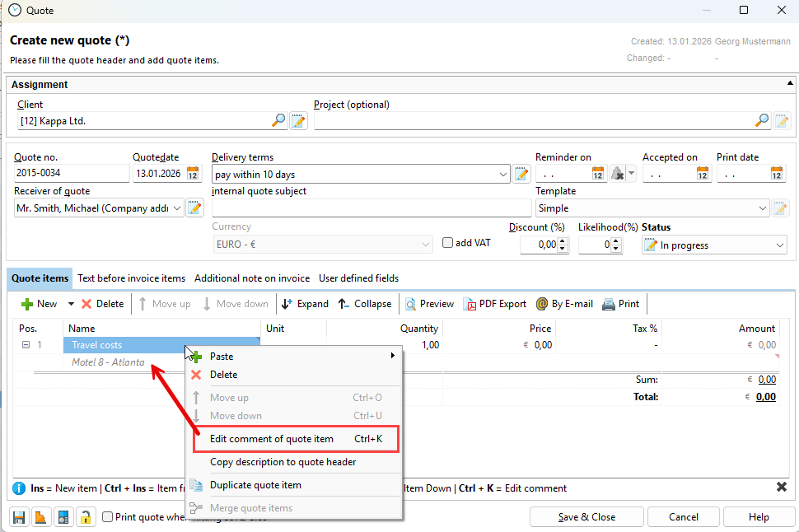This screenshot has height=532, width=799.
Task: Enable the add VAT checkbox
Action: point(448,243)
